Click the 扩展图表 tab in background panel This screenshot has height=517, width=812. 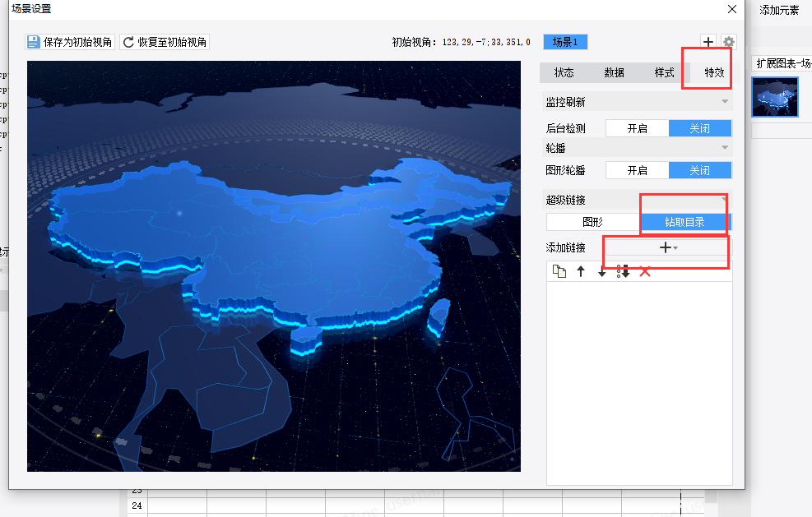783,63
